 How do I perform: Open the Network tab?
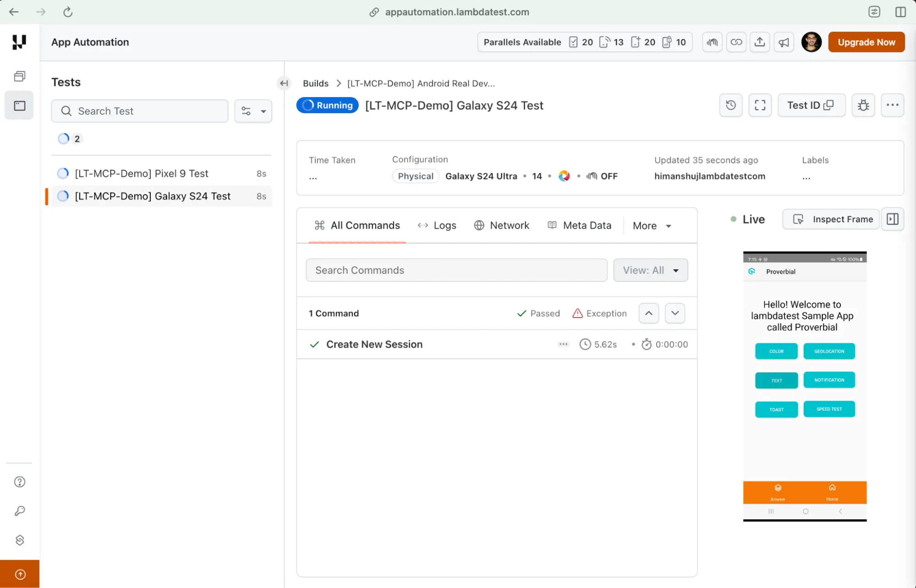point(502,225)
